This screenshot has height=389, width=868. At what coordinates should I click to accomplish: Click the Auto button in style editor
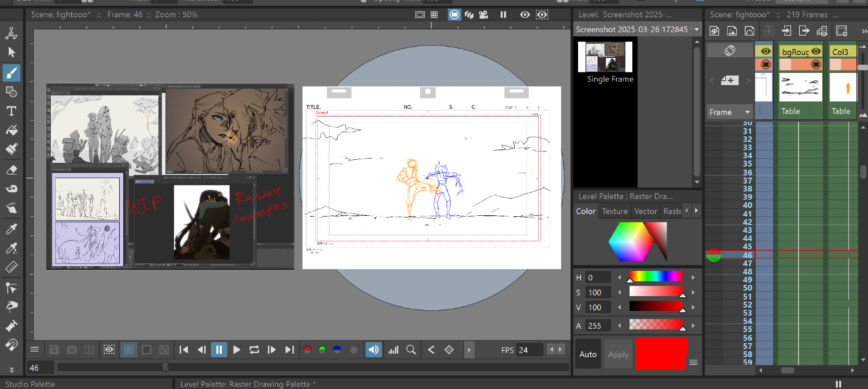click(588, 354)
